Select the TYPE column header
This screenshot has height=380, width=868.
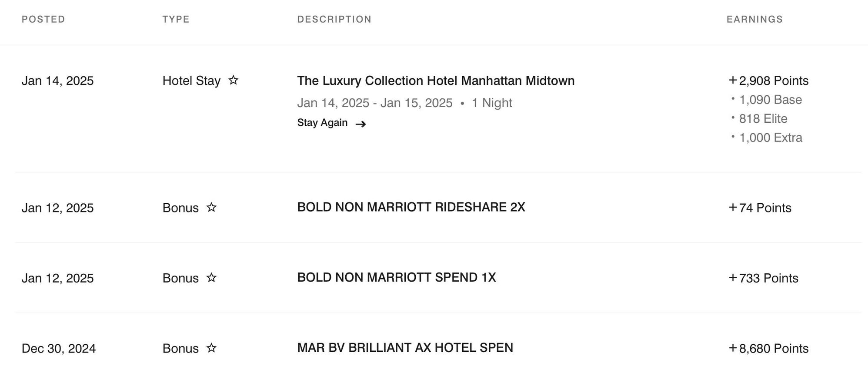[x=176, y=19]
